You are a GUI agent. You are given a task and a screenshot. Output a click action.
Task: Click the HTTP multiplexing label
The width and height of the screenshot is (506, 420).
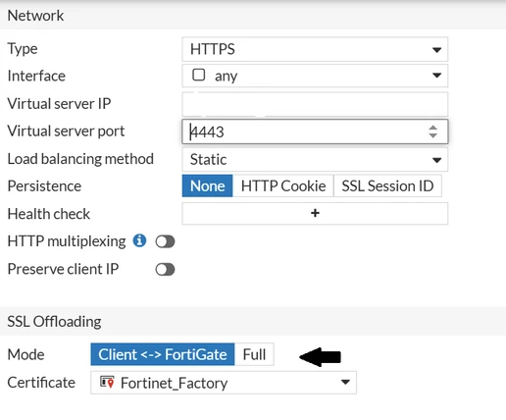pyautogui.click(x=67, y=241)
